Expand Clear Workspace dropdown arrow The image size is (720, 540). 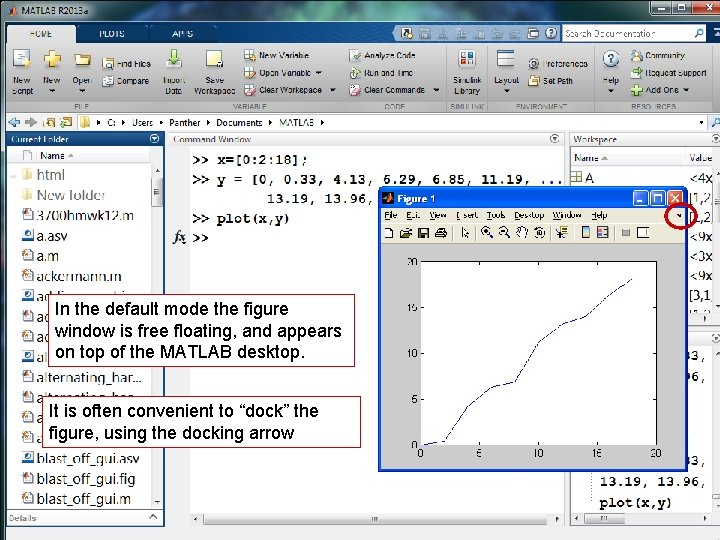333,90
